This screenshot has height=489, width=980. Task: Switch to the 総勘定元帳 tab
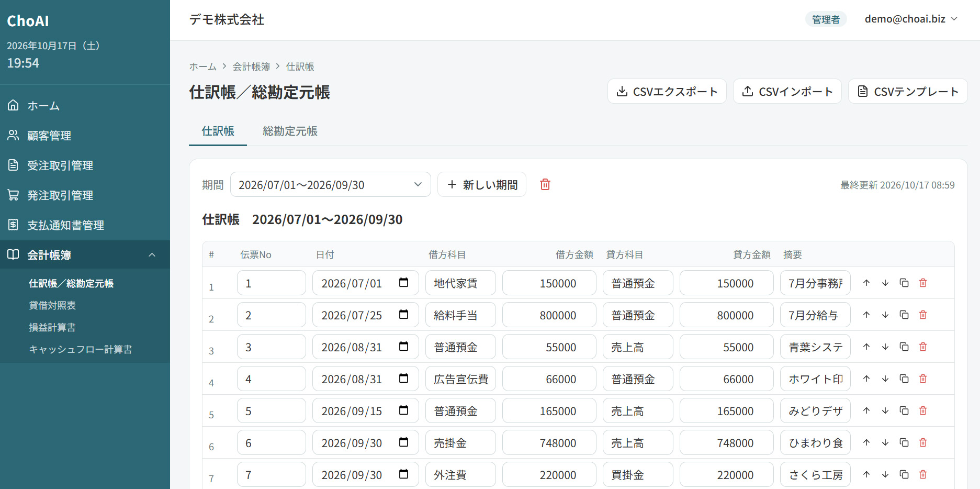[x=290, y=131]
